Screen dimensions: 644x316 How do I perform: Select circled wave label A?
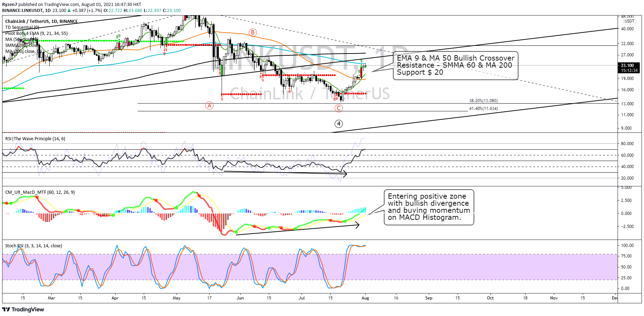point(210,105)
